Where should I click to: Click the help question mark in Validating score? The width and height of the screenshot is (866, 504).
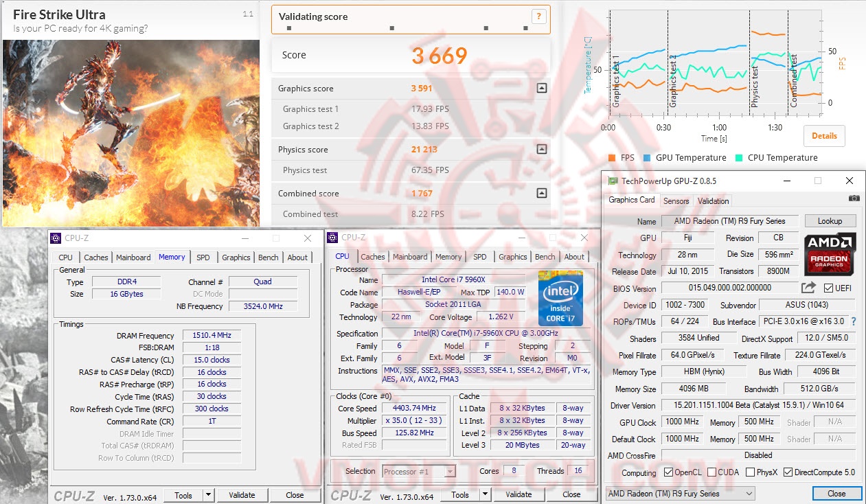(x=539, y=17)
